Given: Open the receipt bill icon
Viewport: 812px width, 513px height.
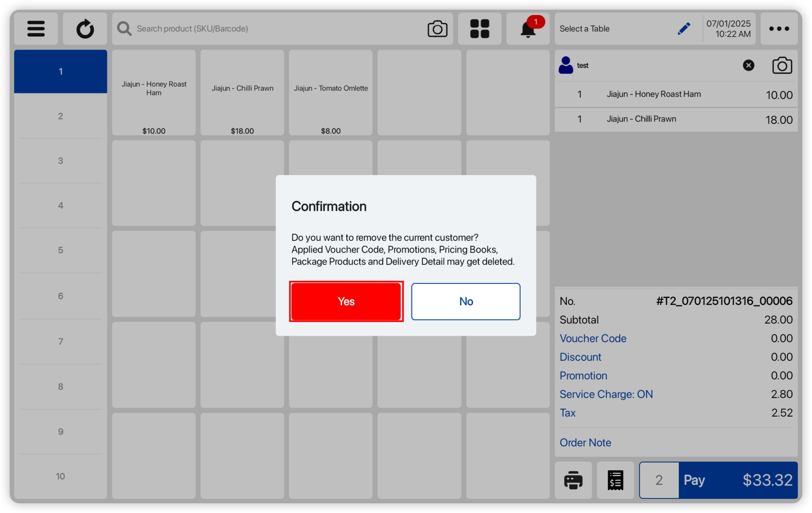Looking at the screenshot, I should point(615,480).
